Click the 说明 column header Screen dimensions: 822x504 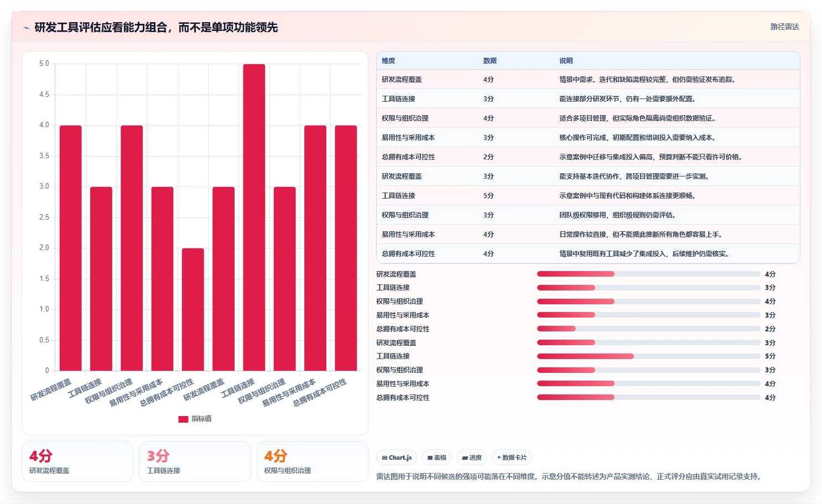click(x=566, y=61)
